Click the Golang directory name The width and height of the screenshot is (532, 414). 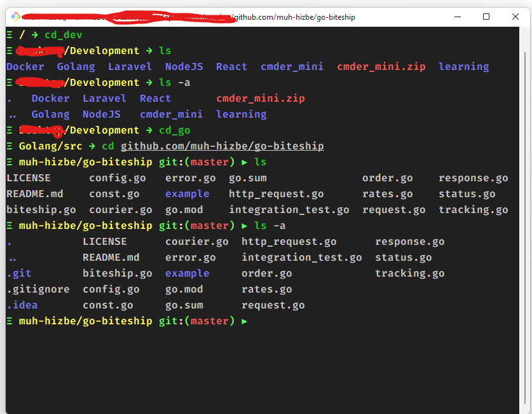pyautogui.click(x=76, y=66)
